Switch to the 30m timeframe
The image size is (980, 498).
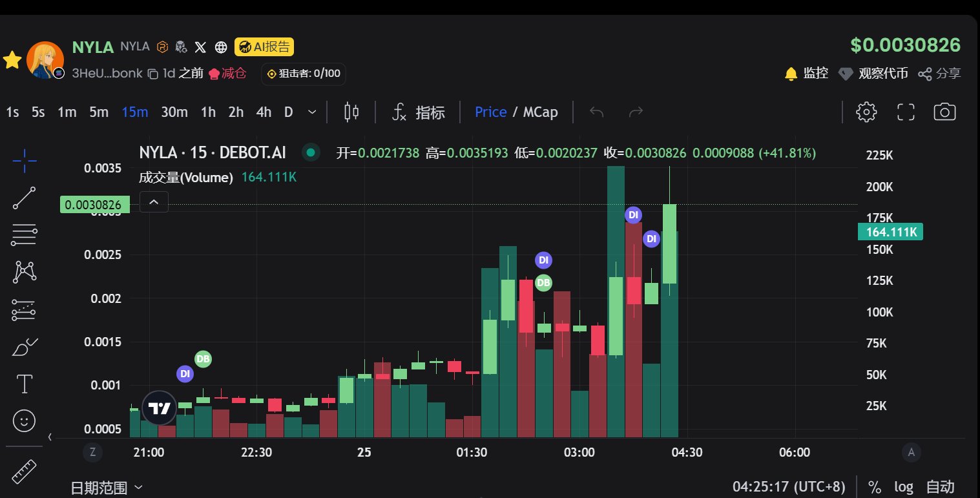click(x=174, y=112)
